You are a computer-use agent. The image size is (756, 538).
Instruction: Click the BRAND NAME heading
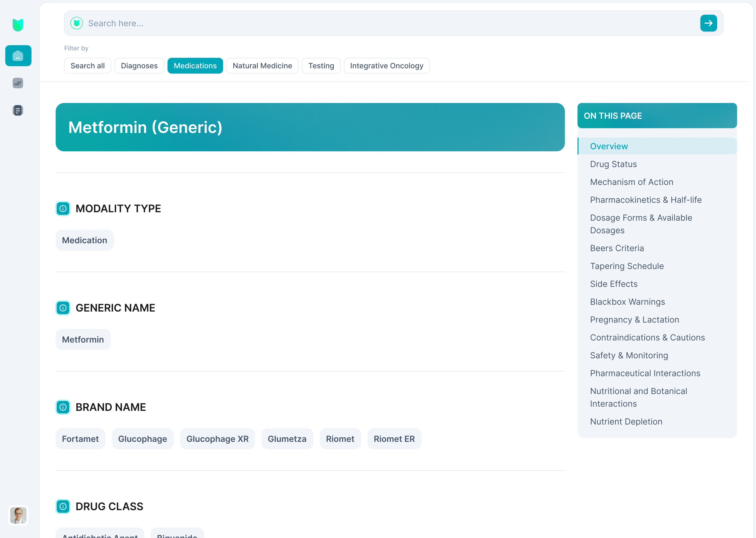111,407
